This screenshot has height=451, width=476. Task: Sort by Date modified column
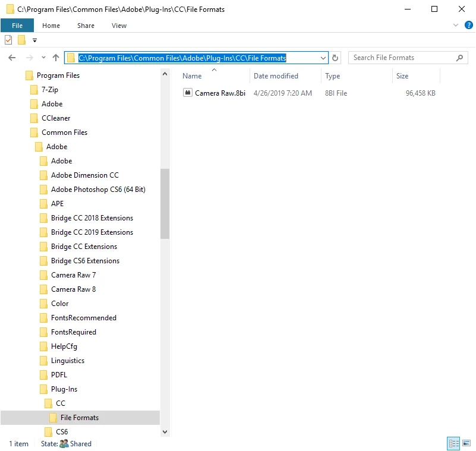click(276, 76)
